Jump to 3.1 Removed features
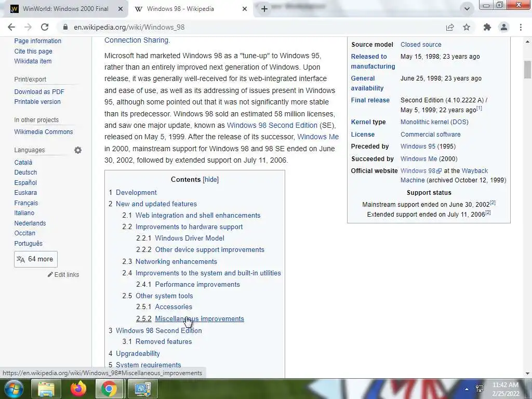The width and height of the screenshot is (532, 399). 164,342
